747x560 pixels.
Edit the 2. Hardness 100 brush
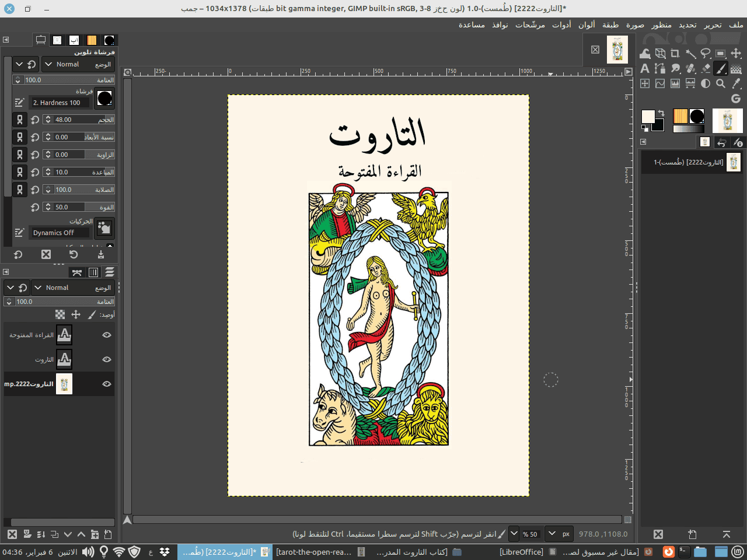click(x=19, y=102)
